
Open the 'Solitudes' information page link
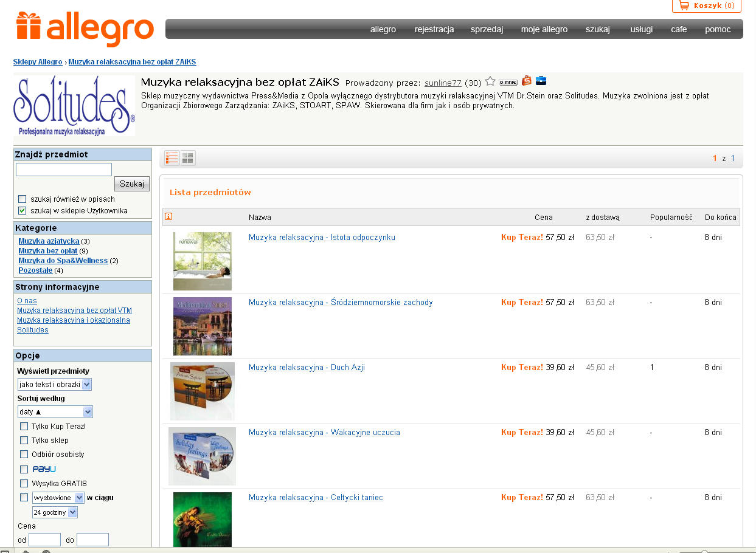[33, 330]
